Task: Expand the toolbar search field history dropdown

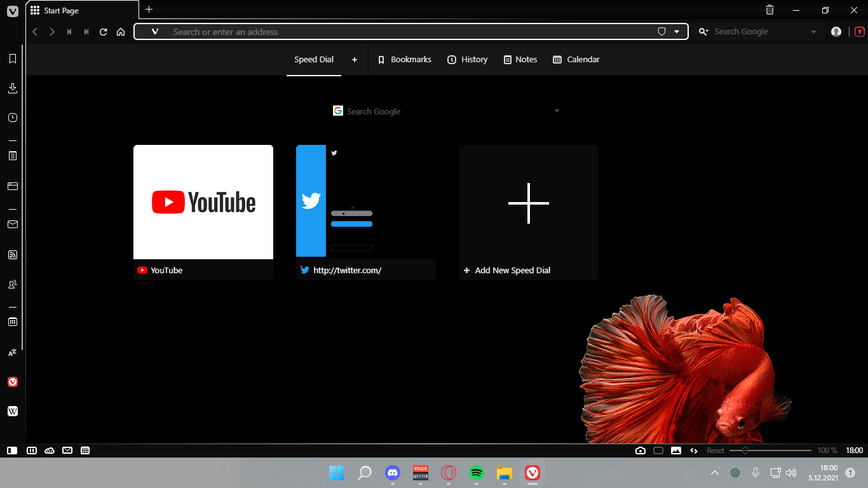Action: click(814, 32)
